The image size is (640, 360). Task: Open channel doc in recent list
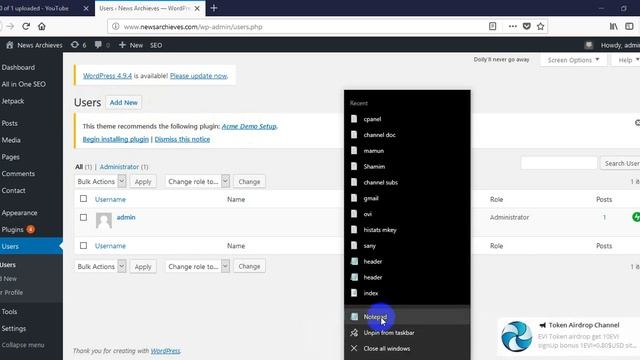click(x=407, y=135)
